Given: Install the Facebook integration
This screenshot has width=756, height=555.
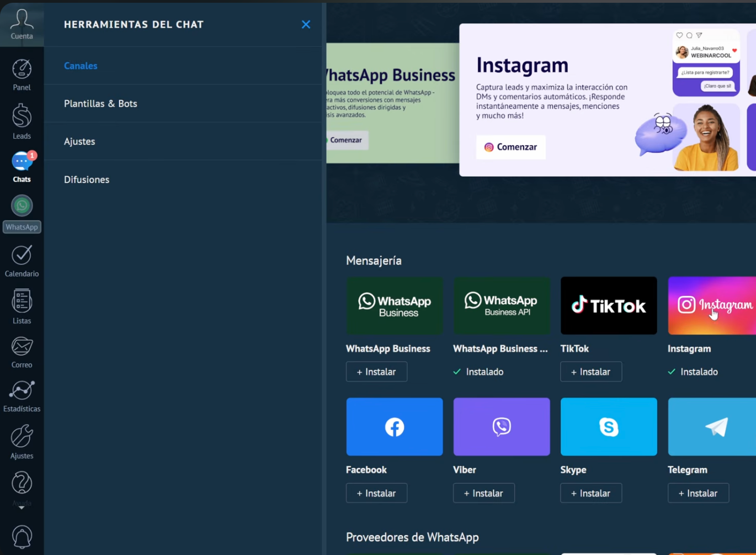Looking at the screenshot, I should coord(376,493).
